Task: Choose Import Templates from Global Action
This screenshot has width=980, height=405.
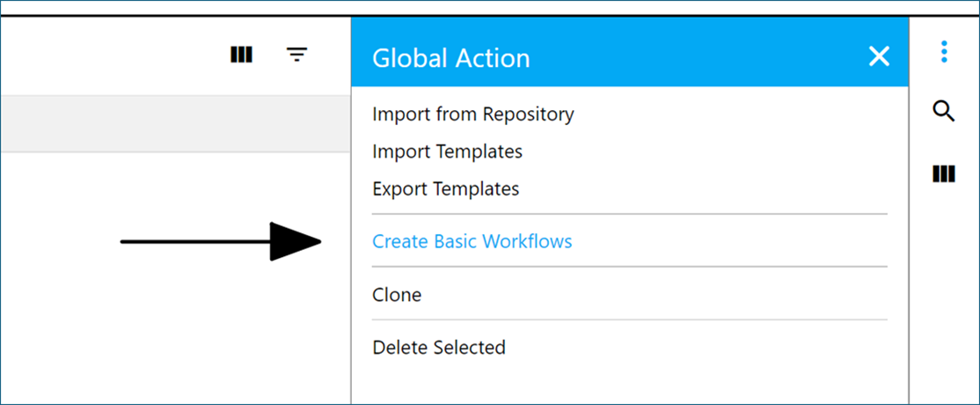Action: 447,151
